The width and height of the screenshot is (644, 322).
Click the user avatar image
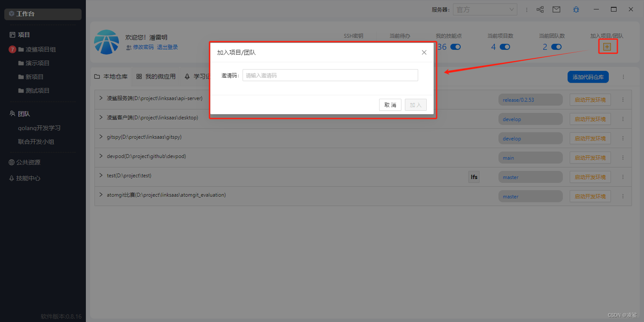tap(106, 42)
